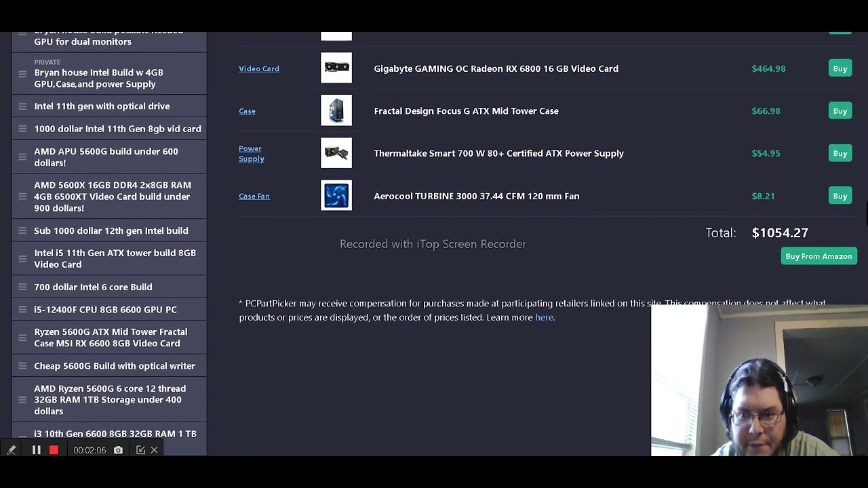Click drag handle for 700 dollar Intel 6 core
The image size is (868, 488).
pyautogui.click(x=22, y=287)
